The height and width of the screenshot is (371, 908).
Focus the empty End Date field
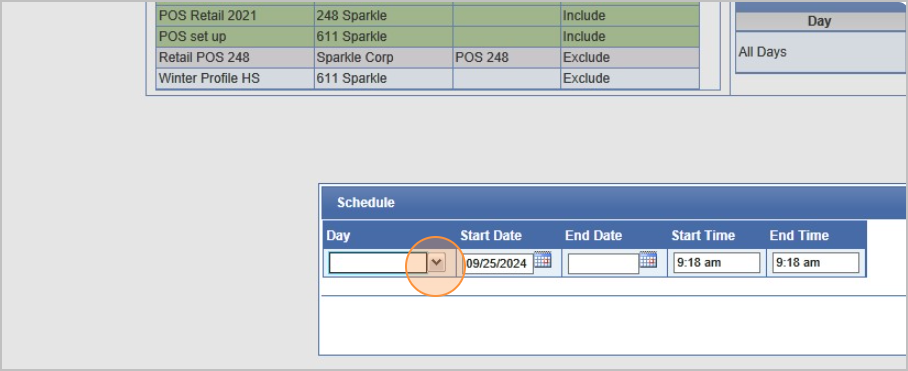603,263
